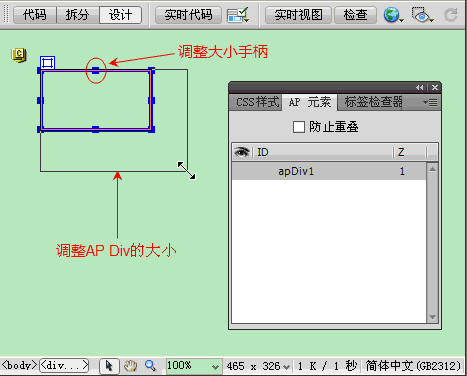Choose the Zoom magnifier tool

(x=150, y=366)
